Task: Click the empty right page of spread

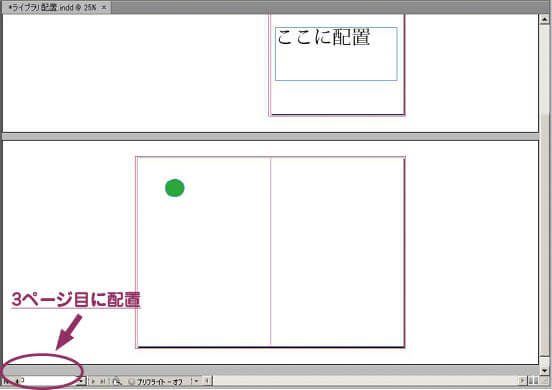Action: (337, 252)
